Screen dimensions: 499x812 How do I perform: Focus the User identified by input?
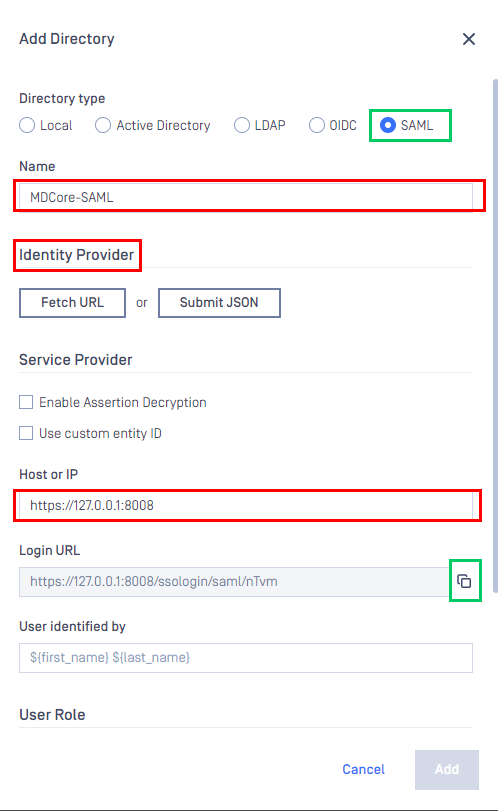[246, 658]
